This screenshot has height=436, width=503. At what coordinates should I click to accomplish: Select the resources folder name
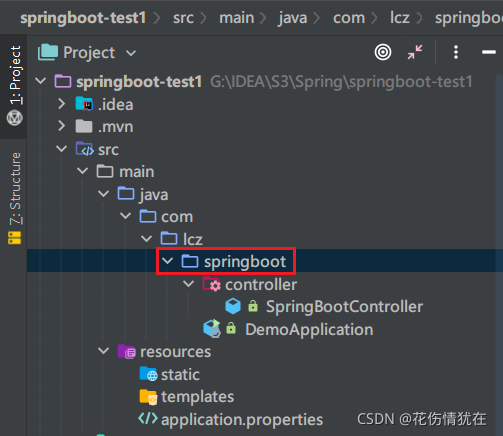click(175, 352)
